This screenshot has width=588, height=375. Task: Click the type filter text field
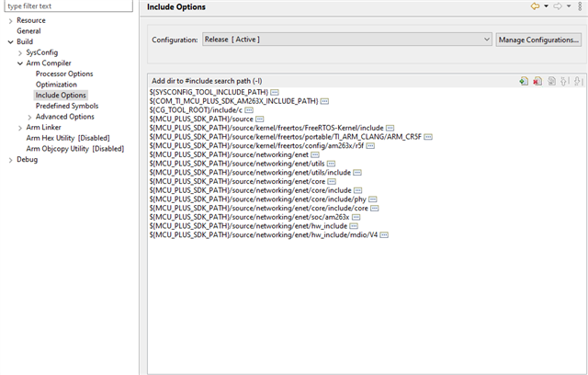69,6
